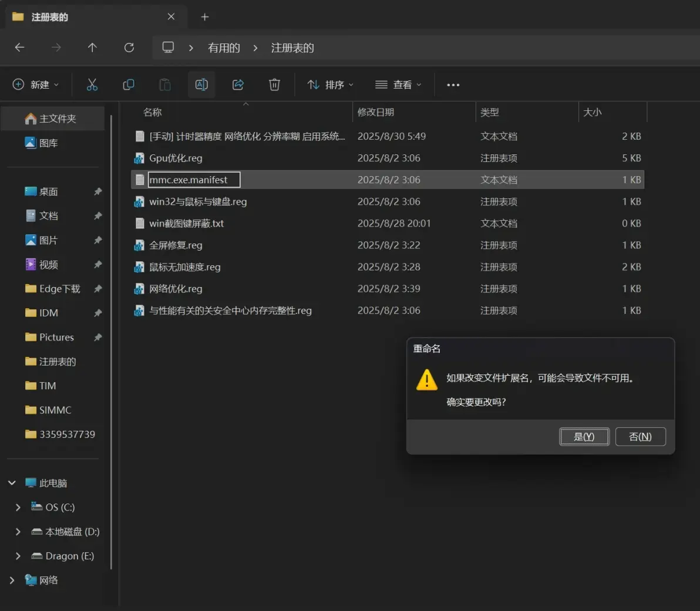This screenshot has height=611, width=700.
Task: Go up one folder level
Action: [92, 48]
